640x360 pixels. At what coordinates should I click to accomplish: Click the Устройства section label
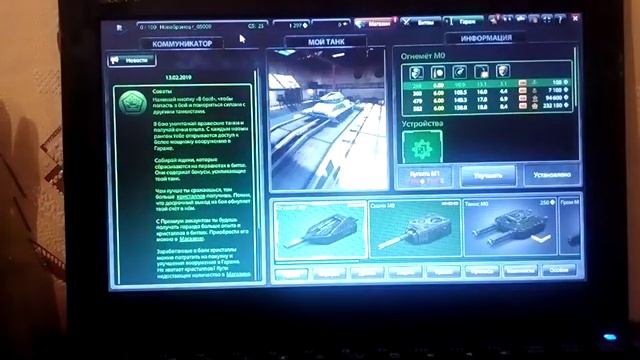[422, 123]
